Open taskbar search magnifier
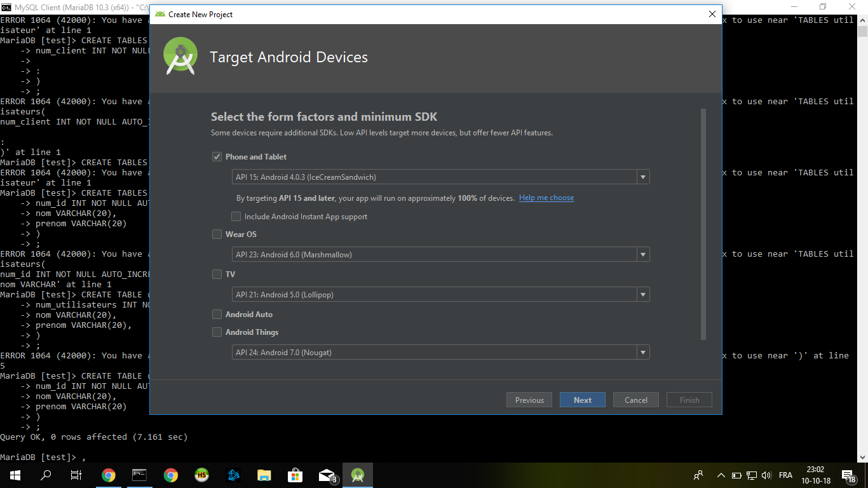This screenshot has width=868, height=488. coord(46,475)
